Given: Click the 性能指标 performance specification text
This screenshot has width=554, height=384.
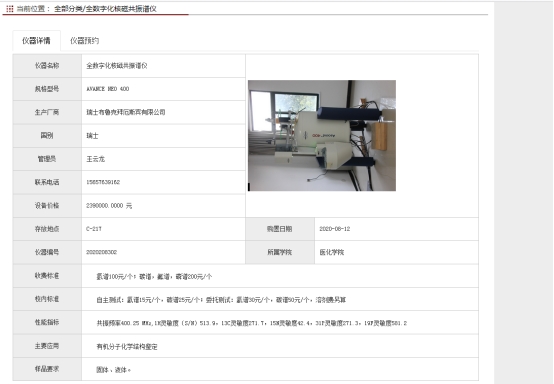Looking at the screenshot, I should (252, 323).
